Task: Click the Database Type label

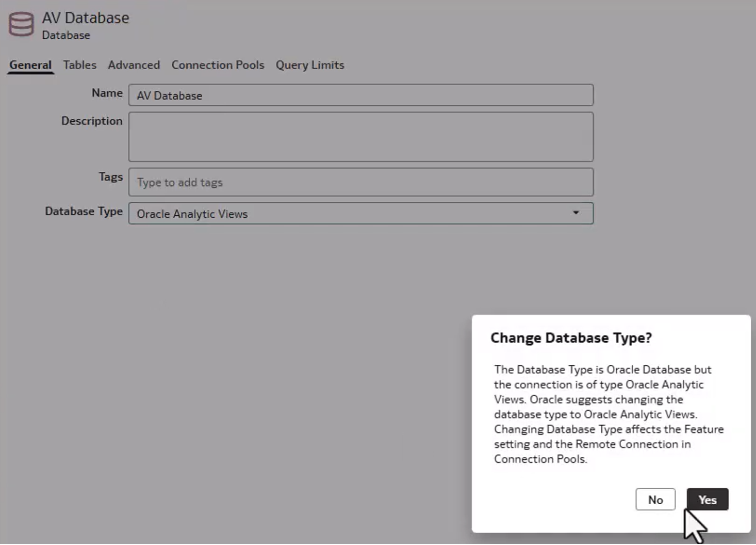Action: coord(84,211)
